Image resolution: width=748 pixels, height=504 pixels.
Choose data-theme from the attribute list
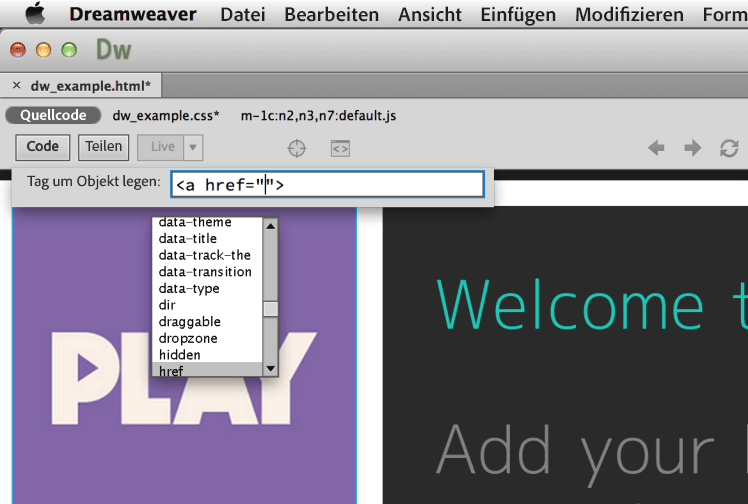(207, 222)
